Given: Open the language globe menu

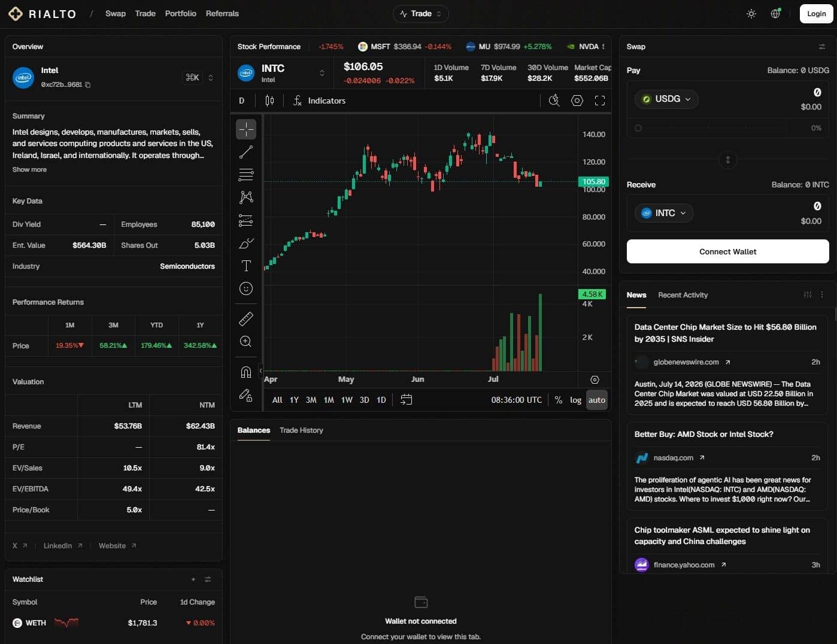Looking at the screenshot, I should point(775,14).
